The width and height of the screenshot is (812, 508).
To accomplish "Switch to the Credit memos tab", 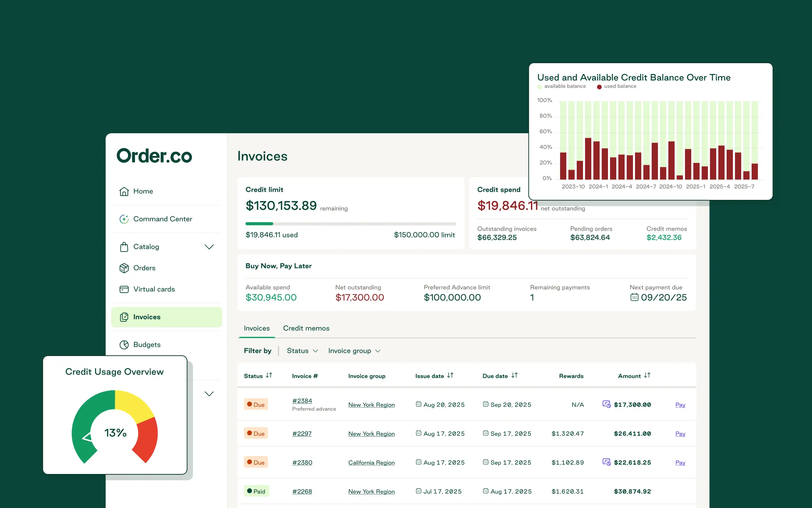I will pos(306,328).
